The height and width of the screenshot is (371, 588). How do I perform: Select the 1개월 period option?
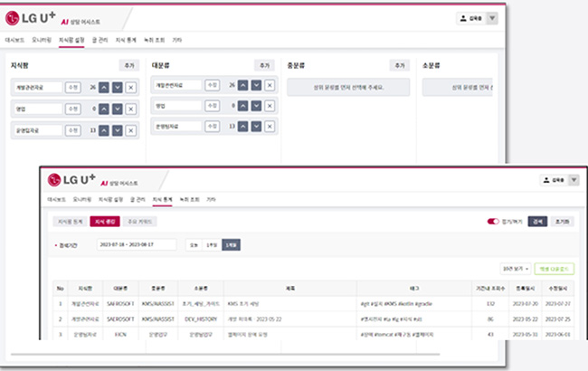click(232, 244)
